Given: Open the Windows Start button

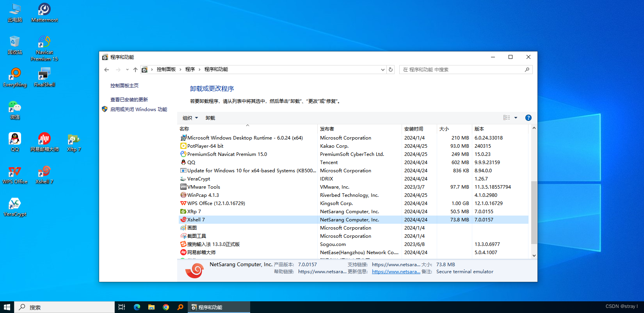Looking at the screenshot, I should [7, 307].
